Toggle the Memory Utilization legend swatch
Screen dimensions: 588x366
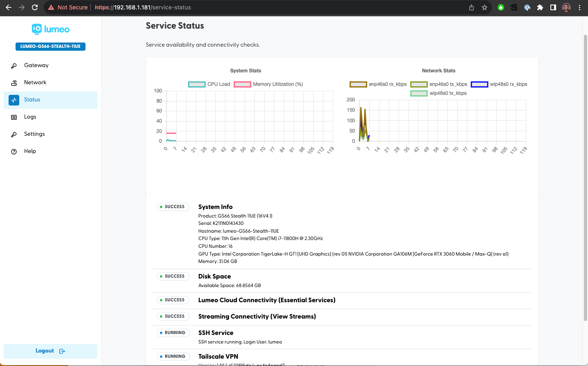tap(242, 84)
